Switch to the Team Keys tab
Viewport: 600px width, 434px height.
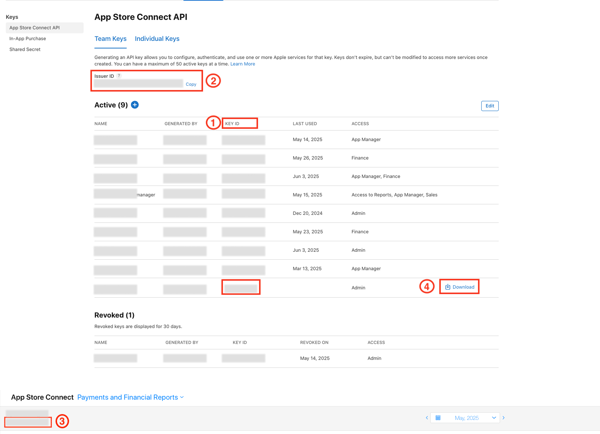point(110,39)
